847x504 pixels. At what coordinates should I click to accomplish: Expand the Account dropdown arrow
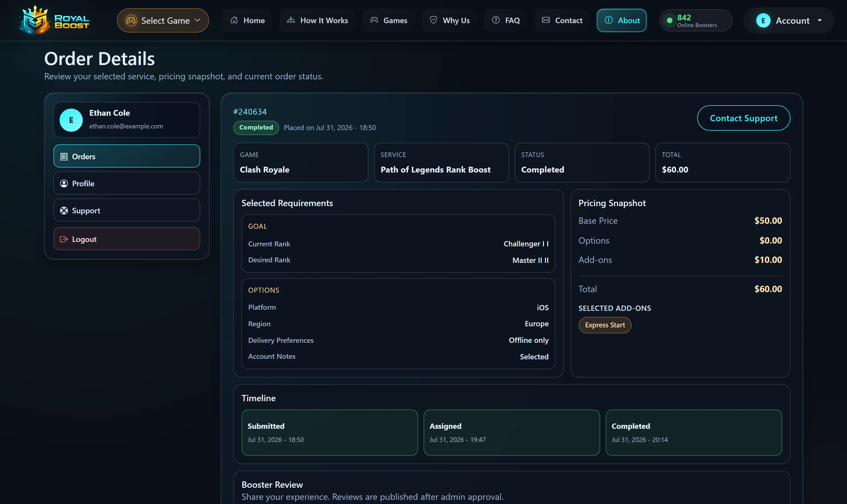(x=820, y=20)
